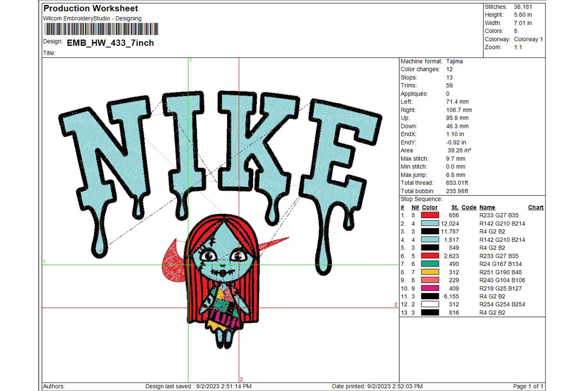Select the 'Date printed' timestamp in footer
The image size is (588, 391).
click(377, 386)
